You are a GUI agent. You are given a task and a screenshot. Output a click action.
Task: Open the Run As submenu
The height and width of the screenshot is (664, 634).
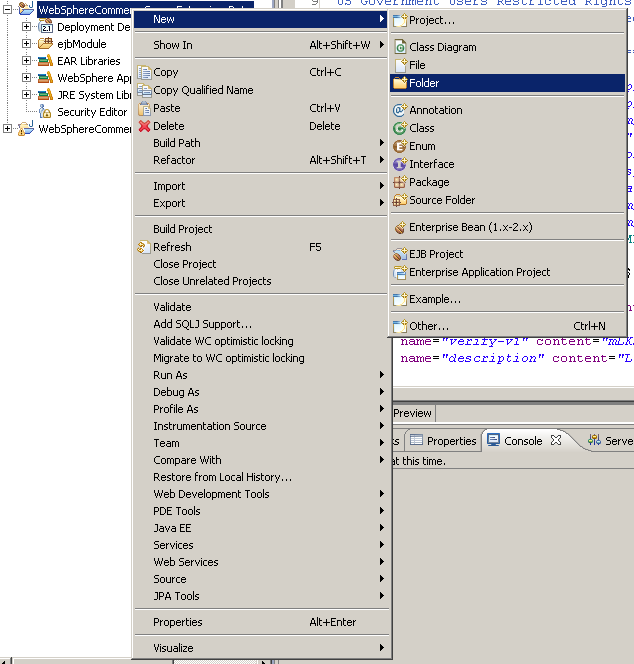coord(170,375)
